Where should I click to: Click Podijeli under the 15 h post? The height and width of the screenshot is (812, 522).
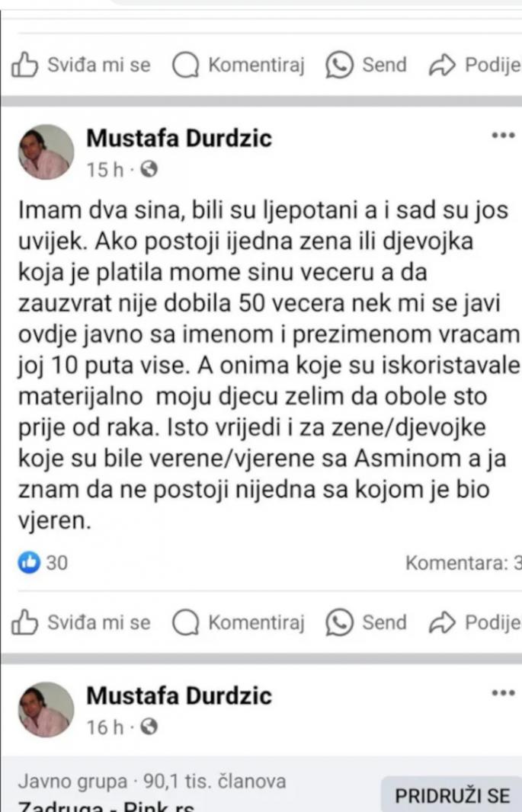(x=475, y=622)
